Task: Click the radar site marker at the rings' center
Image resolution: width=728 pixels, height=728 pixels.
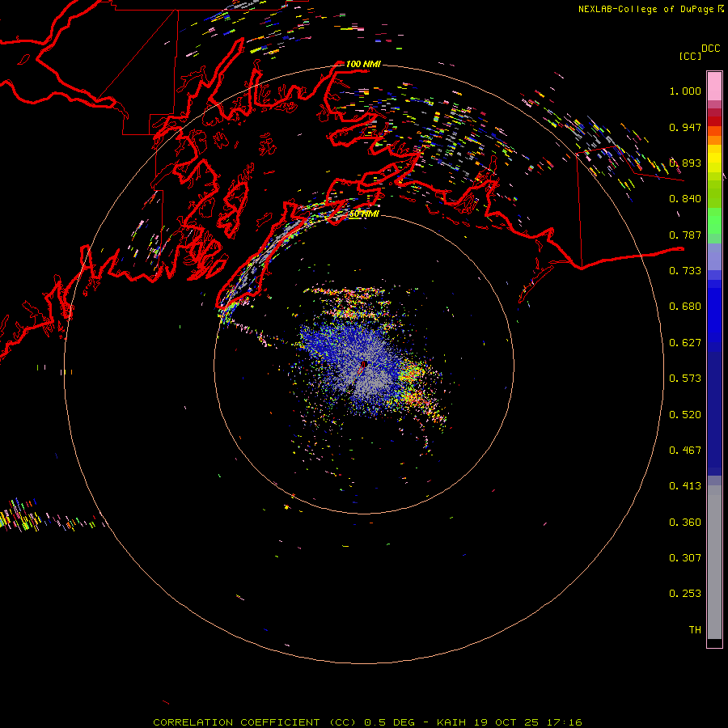Action: coord(364,365)
